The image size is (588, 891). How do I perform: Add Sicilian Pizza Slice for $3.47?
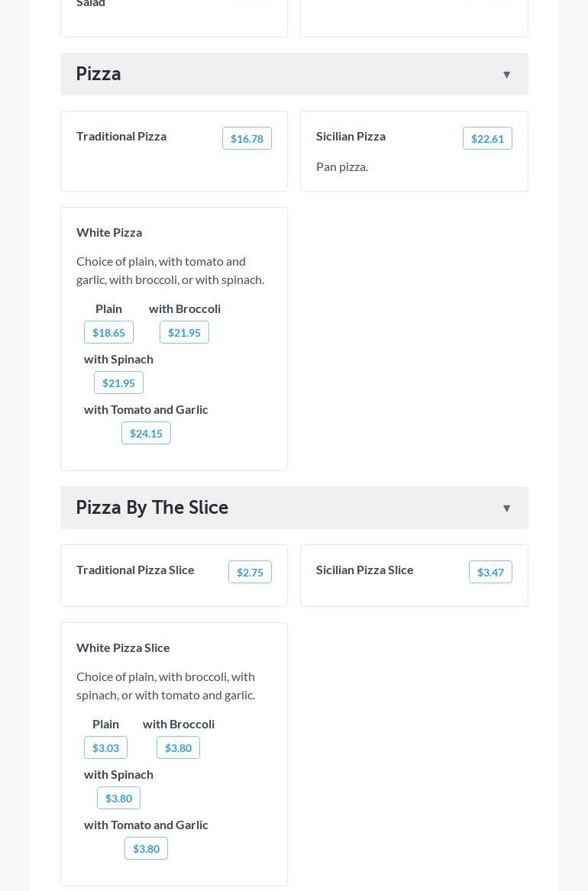click(489, 572)
